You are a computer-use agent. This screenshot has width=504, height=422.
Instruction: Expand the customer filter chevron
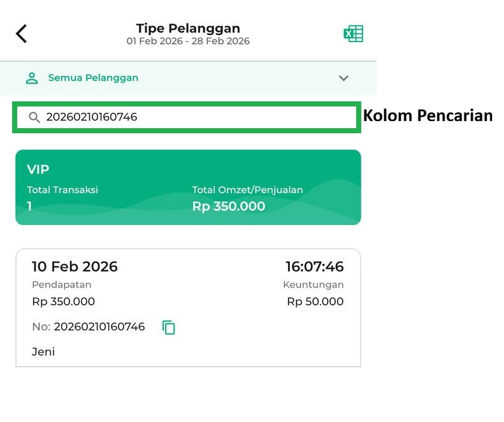click(x=343, y=78)
